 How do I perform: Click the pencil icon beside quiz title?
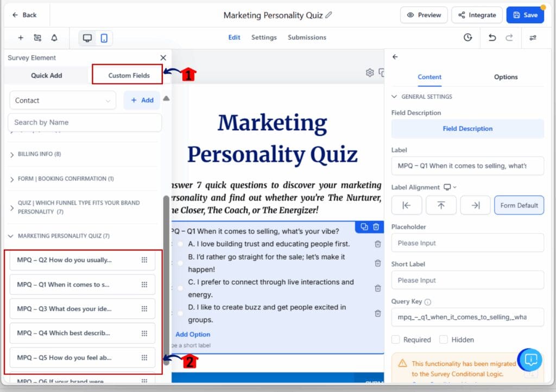329,15
